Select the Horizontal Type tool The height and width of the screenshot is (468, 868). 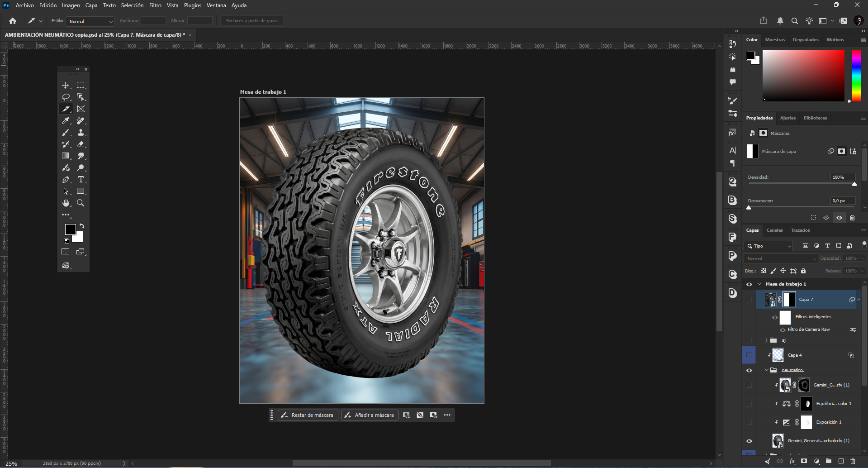[81, 179]
